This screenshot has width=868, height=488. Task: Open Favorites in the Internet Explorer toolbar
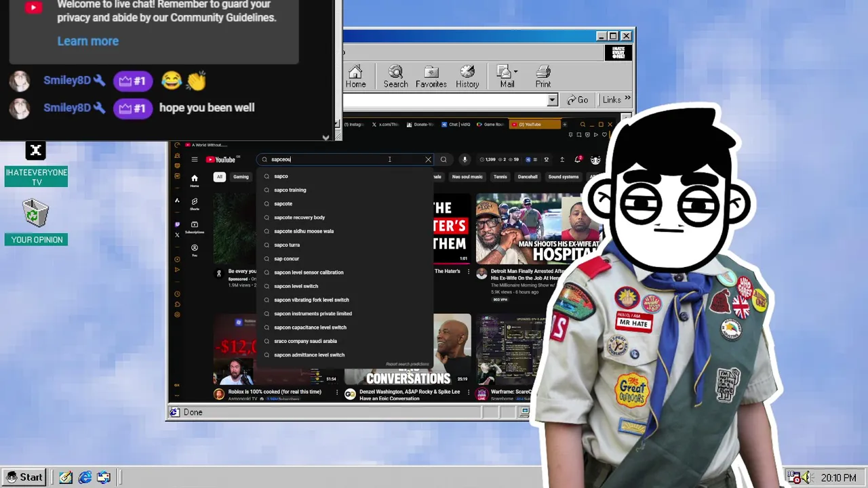pyautogui.click(x=431, y=77)
